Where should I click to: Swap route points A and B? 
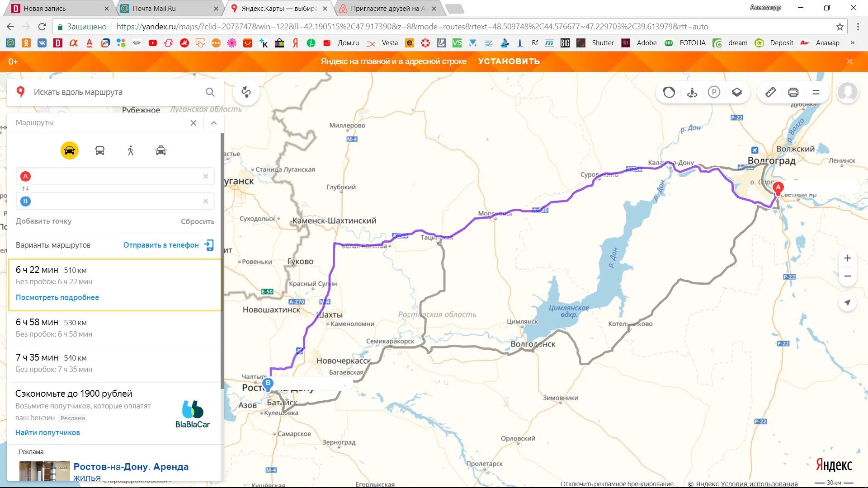point(25,188)
